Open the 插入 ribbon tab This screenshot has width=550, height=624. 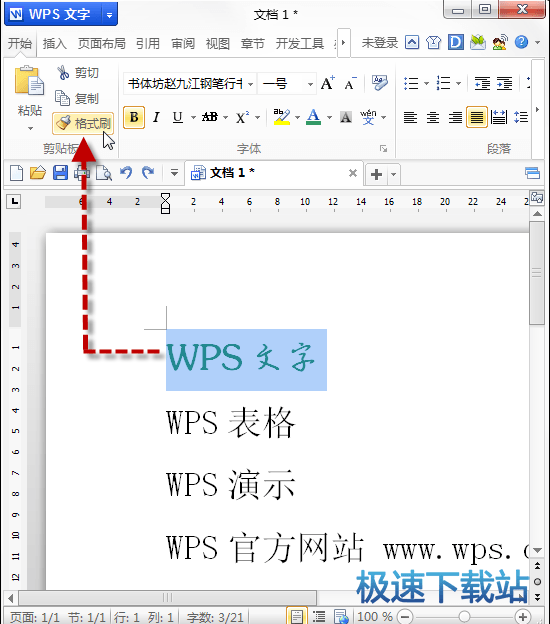(55, 43)
